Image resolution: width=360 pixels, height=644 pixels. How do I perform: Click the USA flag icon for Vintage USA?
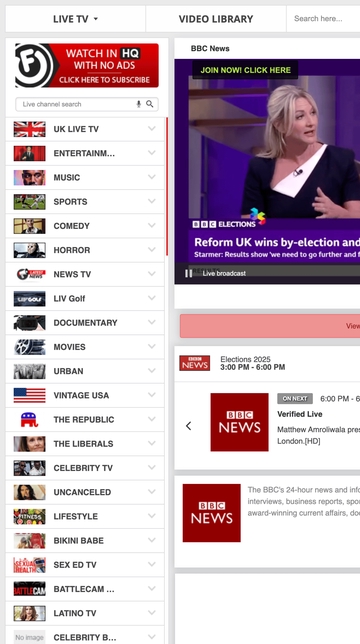[x=30, y=395]
